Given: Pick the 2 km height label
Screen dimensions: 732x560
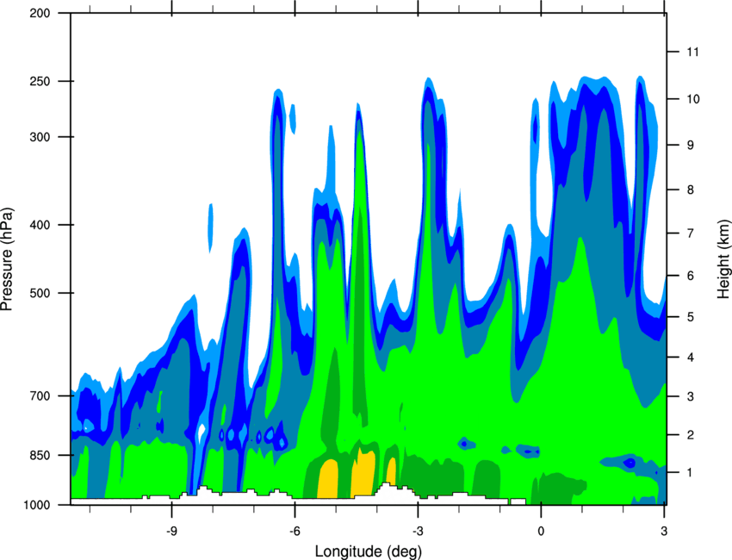Looking at the screenshot, I should (691, 435).
